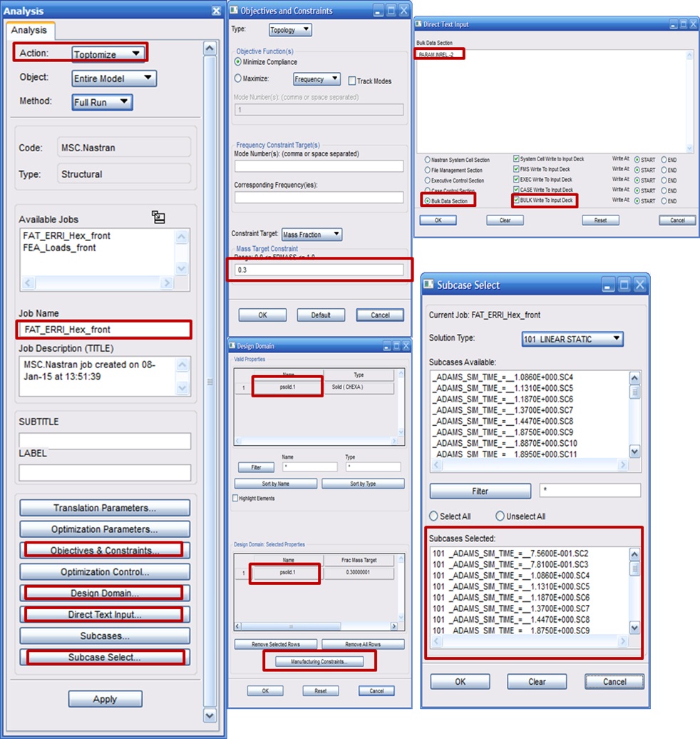Close the Analysis panel with the X

coord(216,11)
